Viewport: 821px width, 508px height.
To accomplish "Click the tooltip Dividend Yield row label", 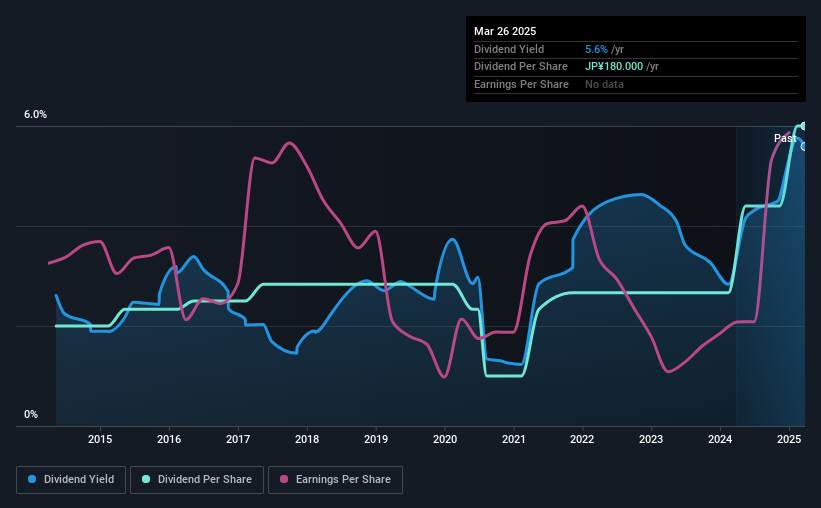I will (x=509, y=49).
